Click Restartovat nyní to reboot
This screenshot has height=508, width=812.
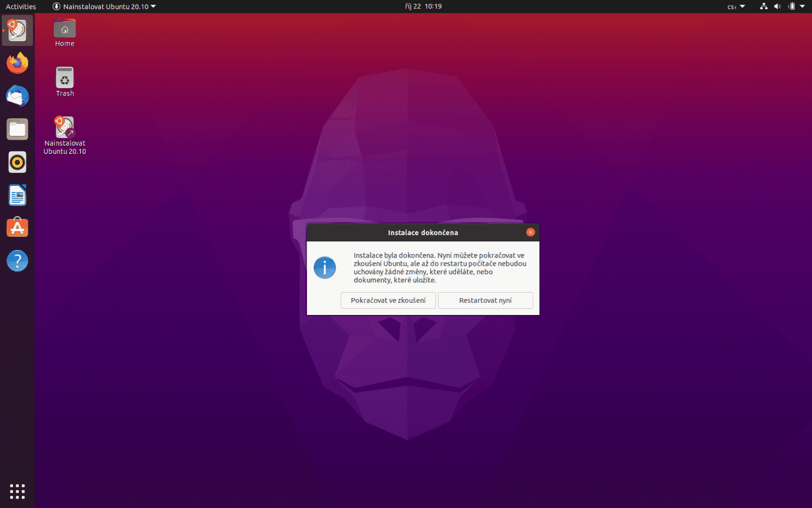coord(485,300)
